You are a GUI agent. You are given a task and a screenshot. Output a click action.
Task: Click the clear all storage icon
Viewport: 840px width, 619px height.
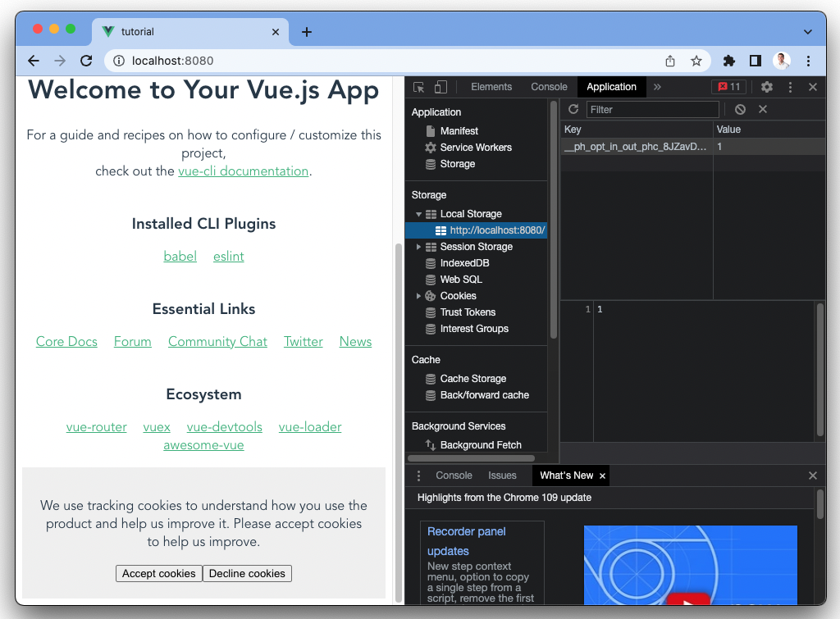coord(740,109)
